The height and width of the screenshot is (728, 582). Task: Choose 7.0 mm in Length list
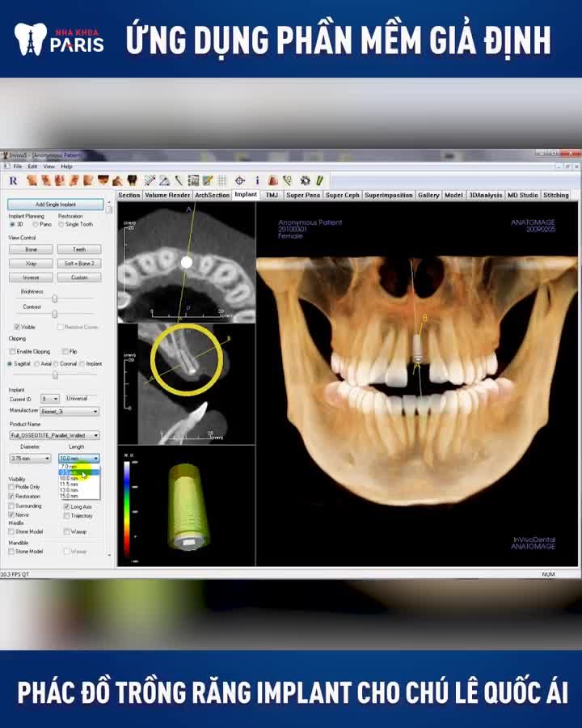pos(79,466)
